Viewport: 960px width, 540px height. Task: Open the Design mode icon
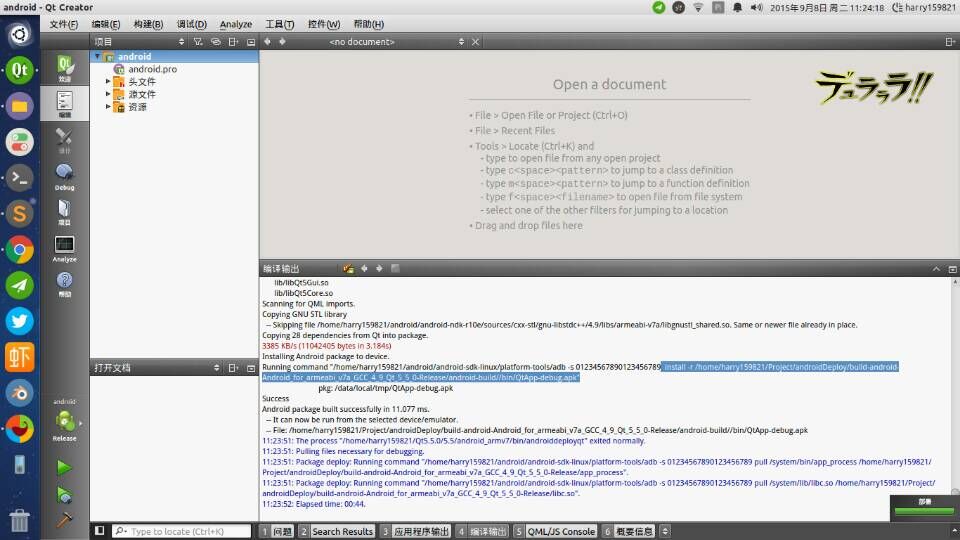[64, 140]
